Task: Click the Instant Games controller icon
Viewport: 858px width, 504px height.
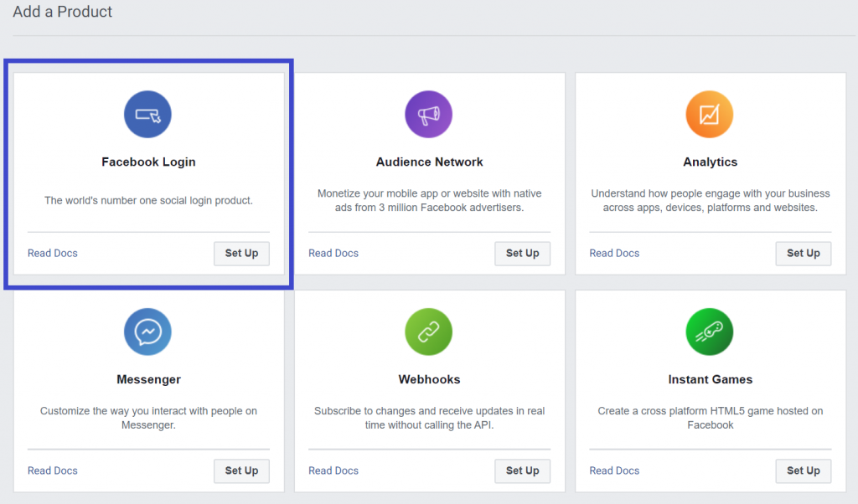Action: 709,332
